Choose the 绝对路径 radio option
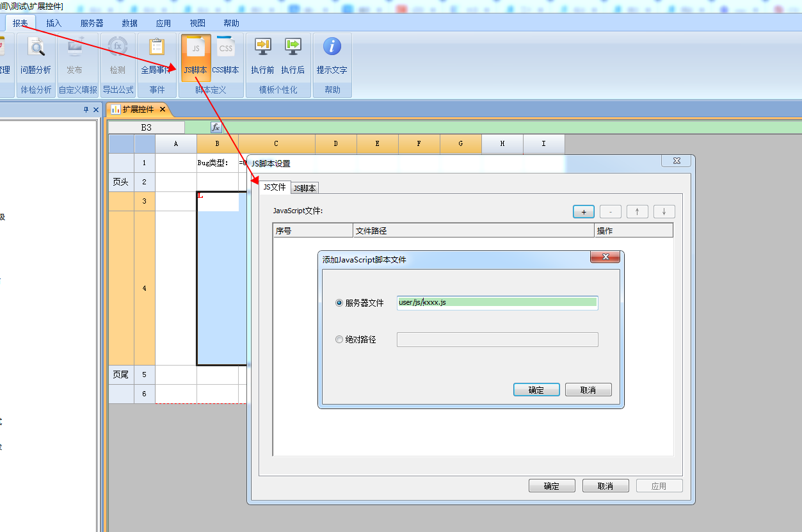 [339, 339]
